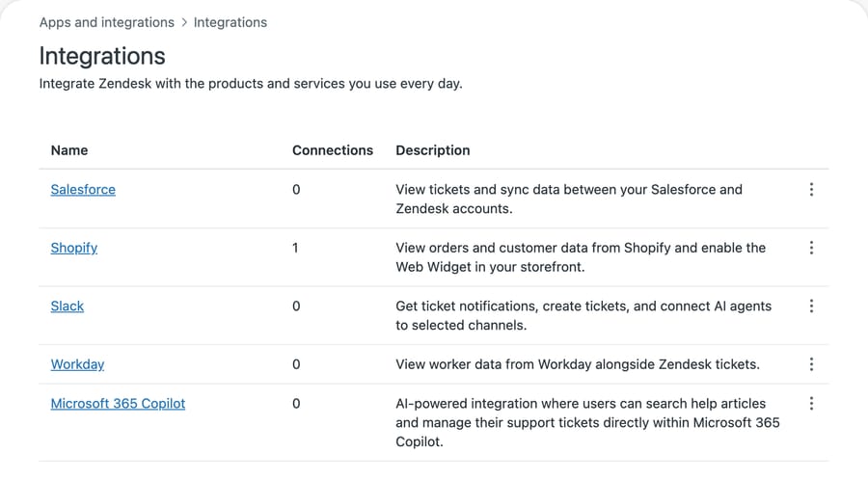The image size is (868, 479).
Task: Click the Name column header
Action: coord(69,150)
